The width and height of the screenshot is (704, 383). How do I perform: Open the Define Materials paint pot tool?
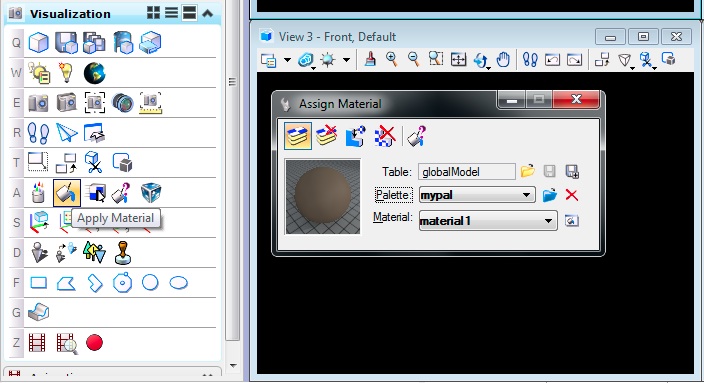coord(39,193)
